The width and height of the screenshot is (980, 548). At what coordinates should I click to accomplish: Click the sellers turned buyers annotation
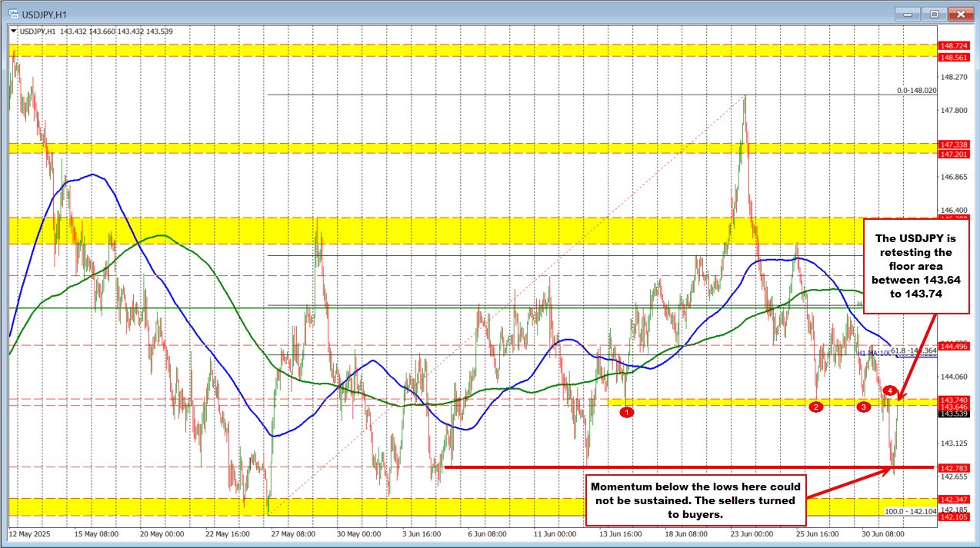tap(695, 500)
